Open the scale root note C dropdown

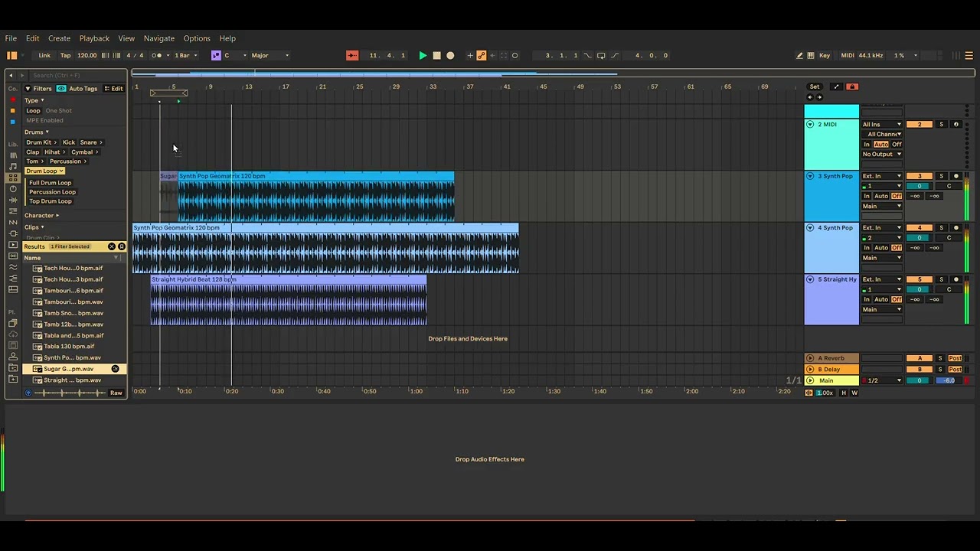[235, 55]
